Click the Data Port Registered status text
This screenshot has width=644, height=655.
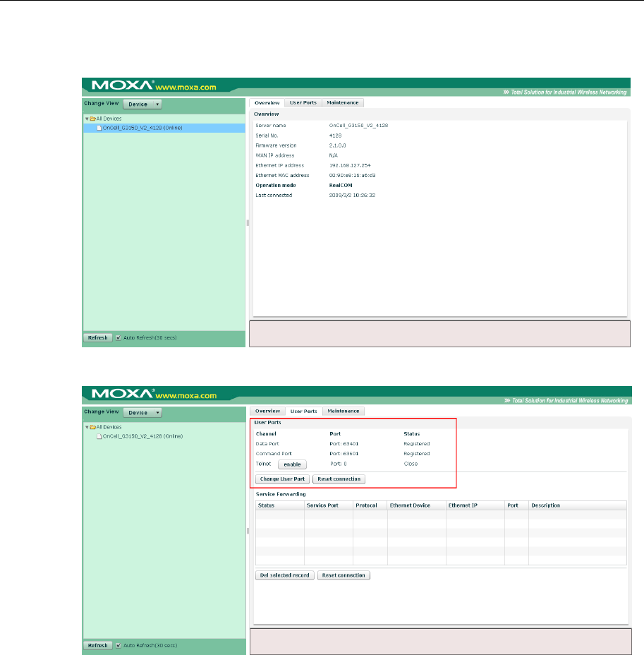(417, 444)
